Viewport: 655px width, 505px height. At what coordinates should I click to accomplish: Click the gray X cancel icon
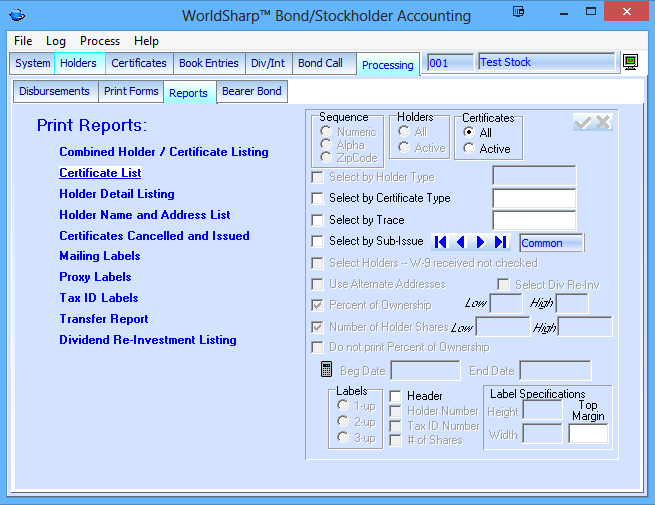tap(603, 122)
